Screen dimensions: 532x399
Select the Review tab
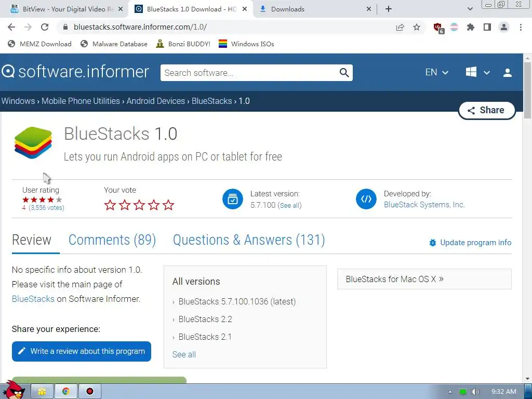tap(32, 240)
